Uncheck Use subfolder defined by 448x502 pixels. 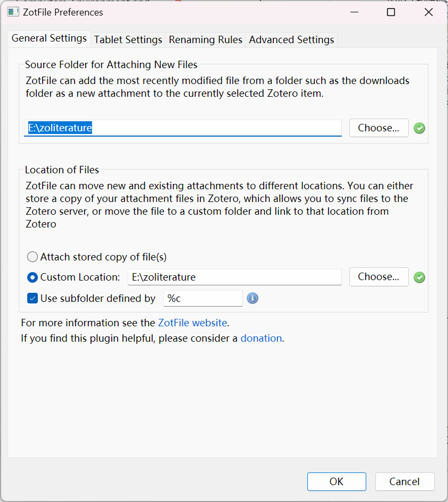(32, 298)
